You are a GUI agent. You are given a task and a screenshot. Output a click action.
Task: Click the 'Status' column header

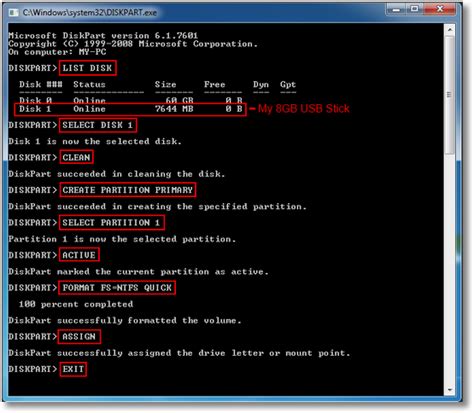click(x=89, y=84)
